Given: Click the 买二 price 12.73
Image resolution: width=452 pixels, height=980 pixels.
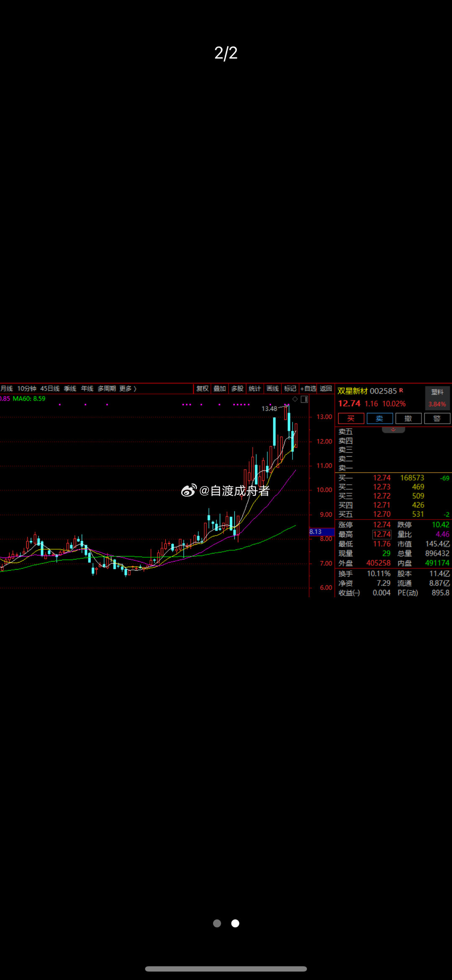Looking at the screenshot, I should [x=382, y=487].
